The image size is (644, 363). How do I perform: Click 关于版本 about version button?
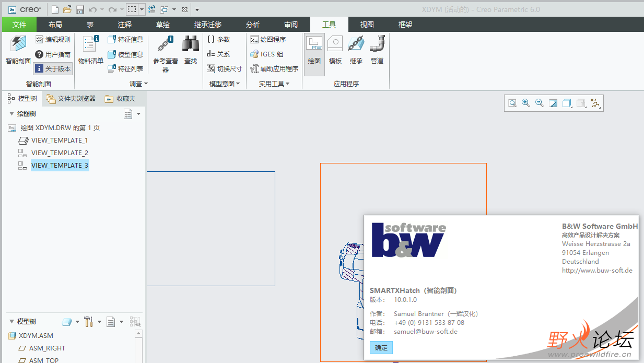[x=53, y=68]
